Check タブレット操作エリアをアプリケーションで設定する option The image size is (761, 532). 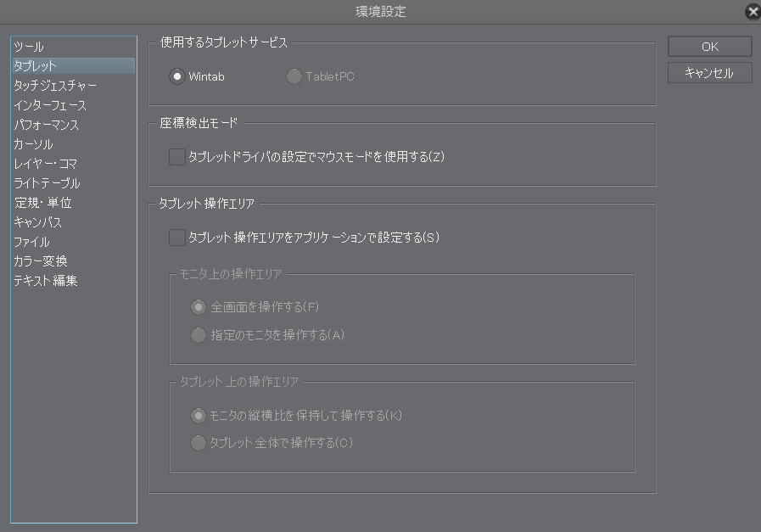point(177,238)
